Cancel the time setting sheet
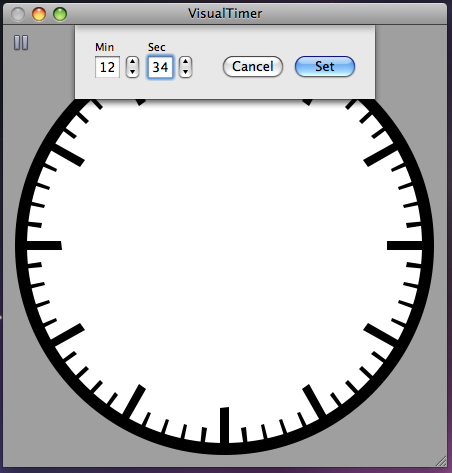The height and width of the screenshot is (473, 452). click(x=253, y=66)
